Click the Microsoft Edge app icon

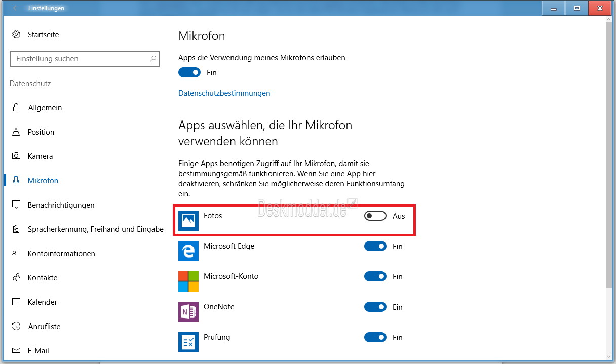[x=188, y=251]
